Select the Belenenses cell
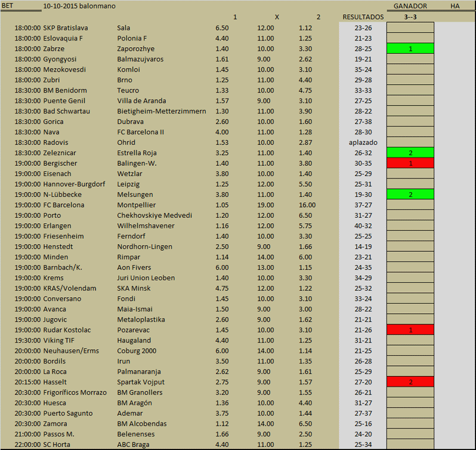This screenshot has height=450, width=476. tap(135, 434)
